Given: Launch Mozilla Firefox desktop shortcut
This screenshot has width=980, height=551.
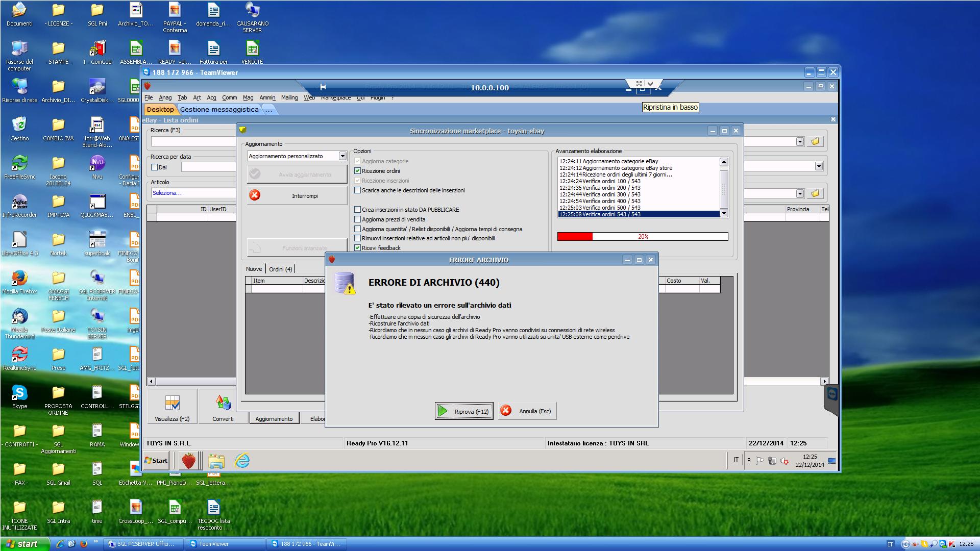Looking at the screenshot, I should [19, 278].
